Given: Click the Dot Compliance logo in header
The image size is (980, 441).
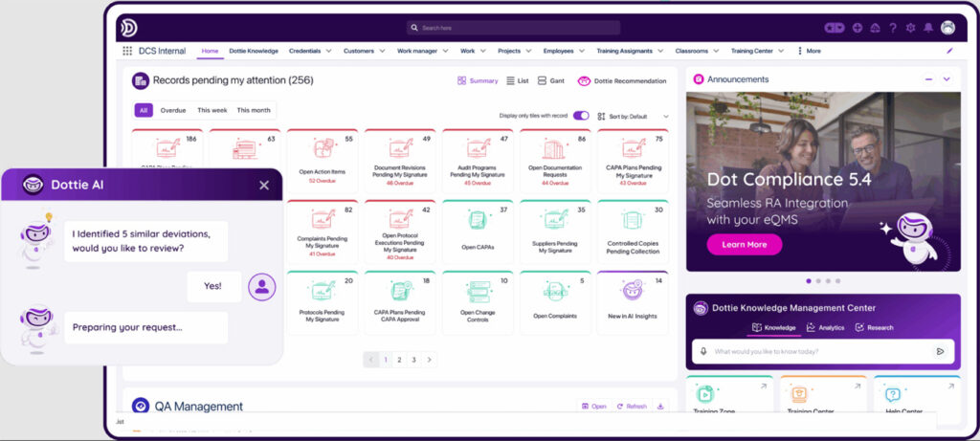Looking at the screenshot, I should coord(129,28).
